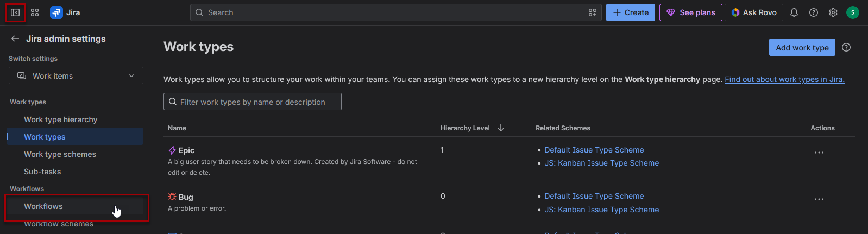Open actions menu for the Bug row
868x234 pixels.
(819, 199)
